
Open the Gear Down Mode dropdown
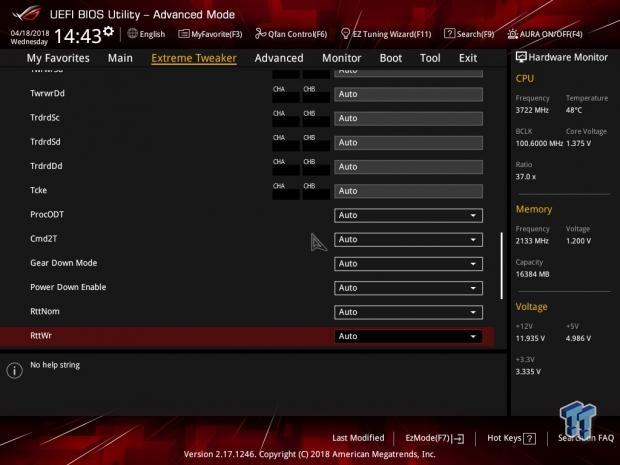click(x=408, y=264)
